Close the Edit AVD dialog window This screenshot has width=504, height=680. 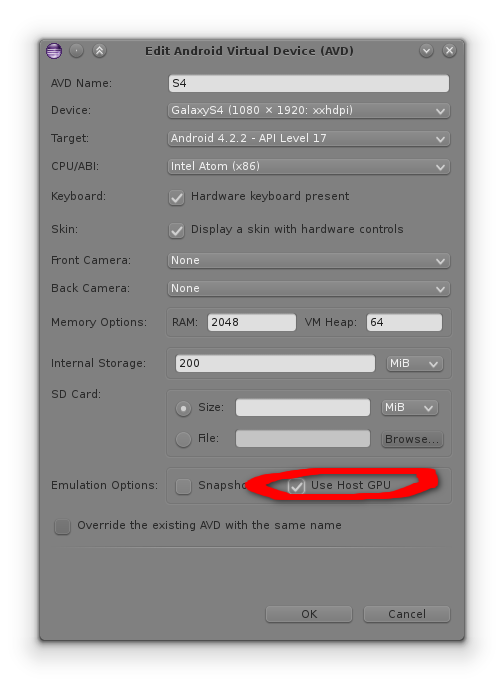[449, 51]
